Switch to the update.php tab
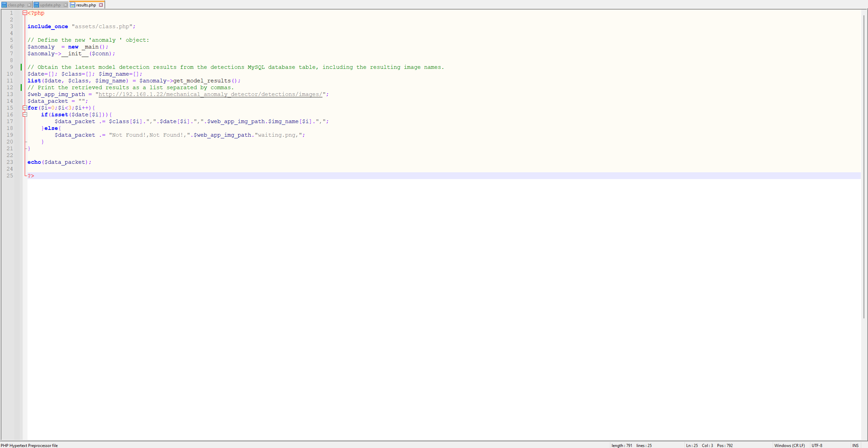The height and width of the screenshot is (448, 868). pos(50,5)
